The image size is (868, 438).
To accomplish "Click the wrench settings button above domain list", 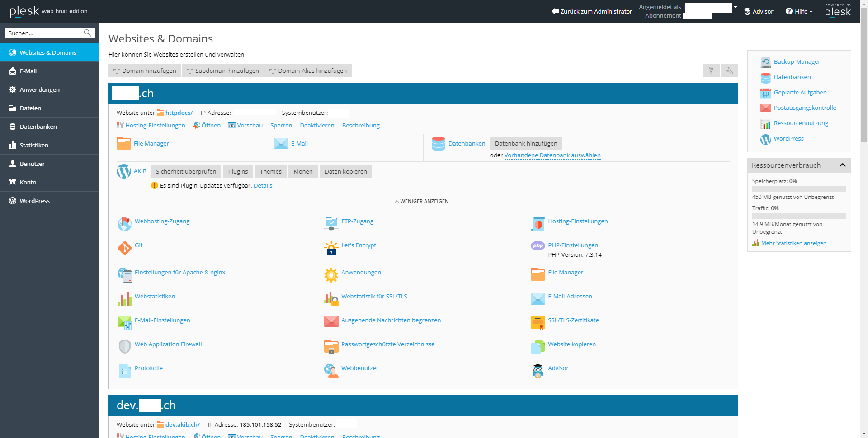I will [x=729, y=71].
